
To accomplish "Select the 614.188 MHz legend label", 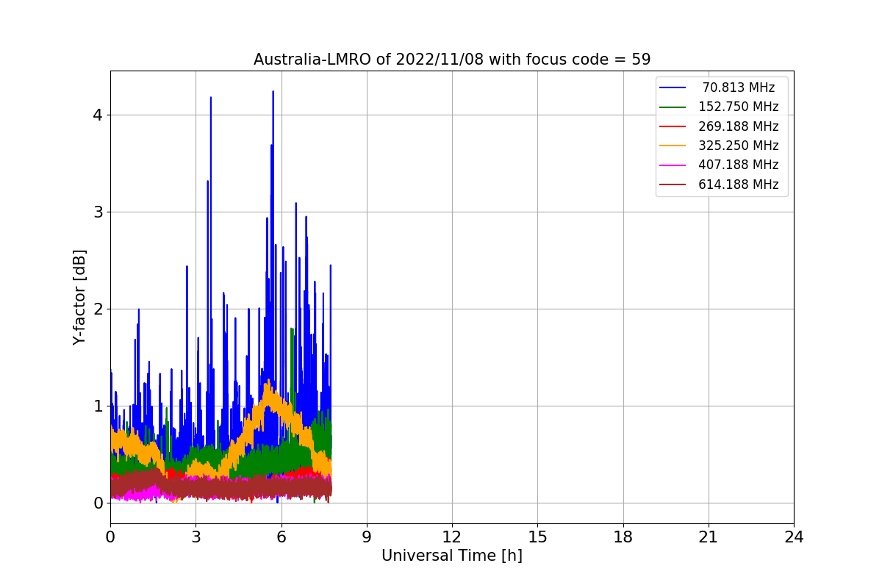I will point(739,184).
